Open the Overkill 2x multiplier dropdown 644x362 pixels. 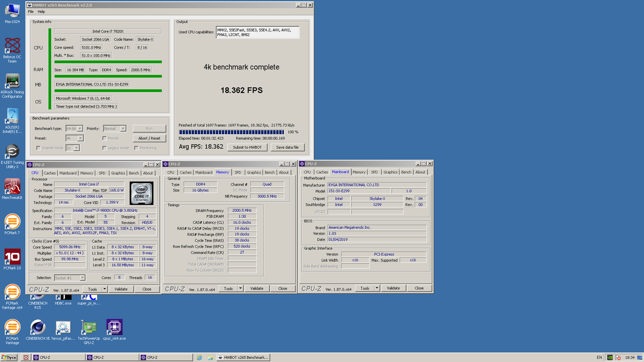click(76, 148)
